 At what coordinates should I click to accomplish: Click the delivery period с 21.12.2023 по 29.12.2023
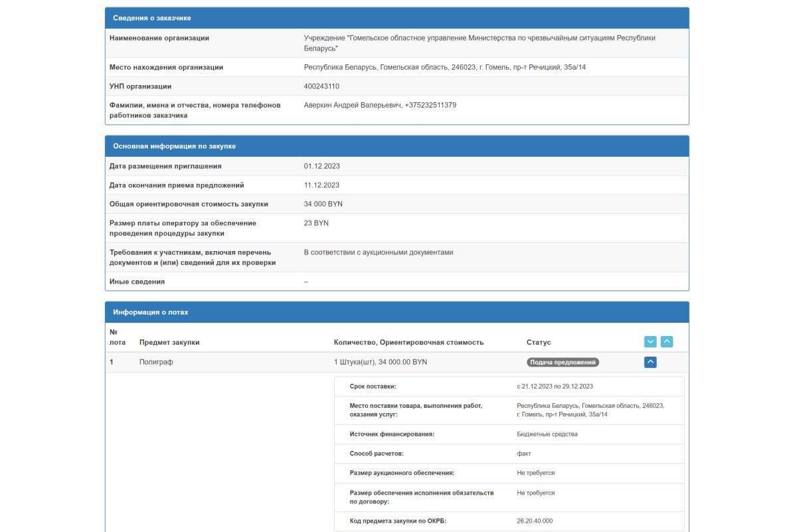[x=555, y=387]
